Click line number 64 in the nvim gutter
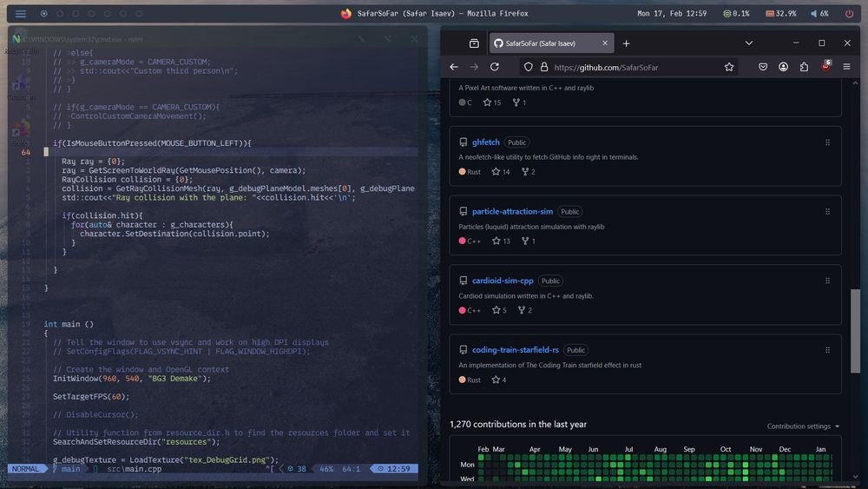The image size is (868, 489). 25,152
